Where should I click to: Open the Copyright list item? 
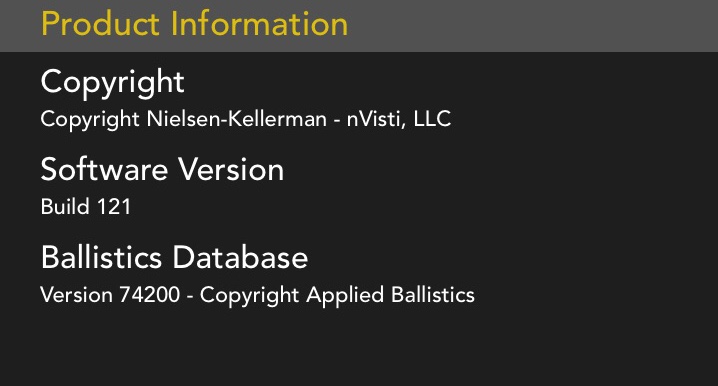point(359,98)
